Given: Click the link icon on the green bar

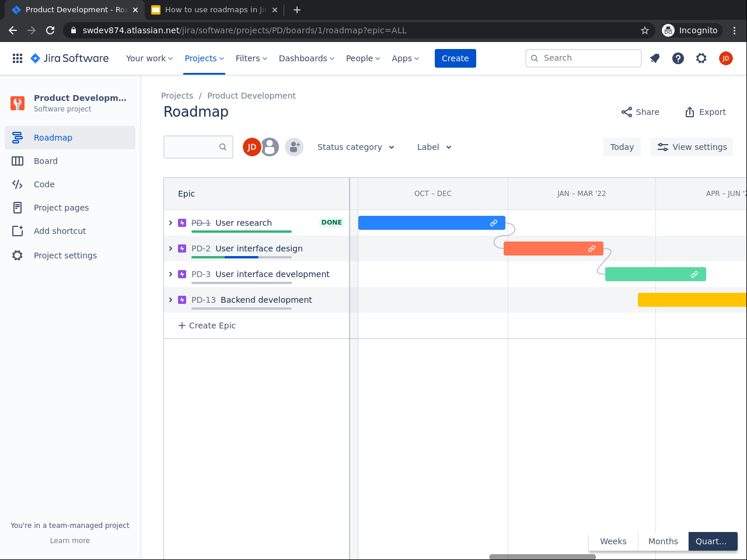Looking at the screenshot, I should point(694,274).
